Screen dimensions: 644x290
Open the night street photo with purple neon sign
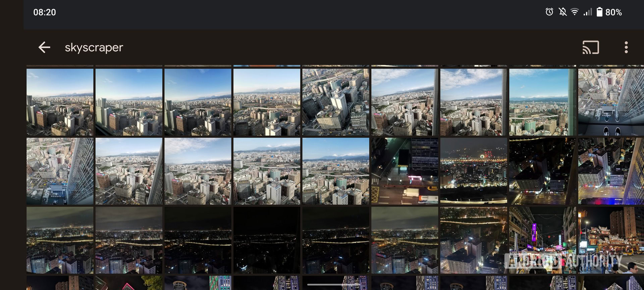542,240
